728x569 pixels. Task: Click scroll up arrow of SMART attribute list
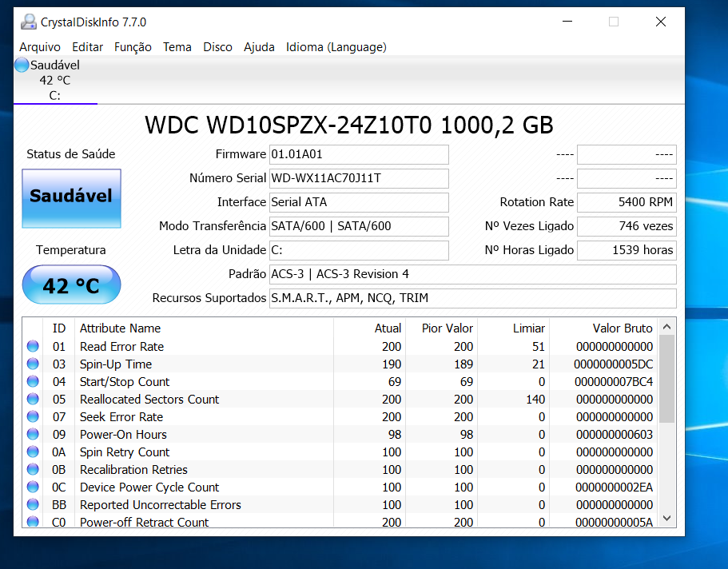pyautogui.click(x=666, y=327)
